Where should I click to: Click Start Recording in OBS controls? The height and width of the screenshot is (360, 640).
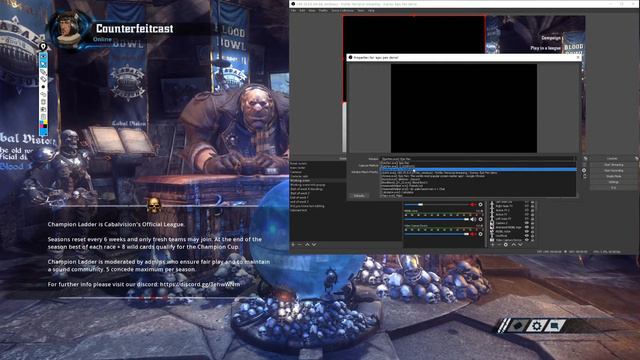pyautogui.click(x=613, y=170)
